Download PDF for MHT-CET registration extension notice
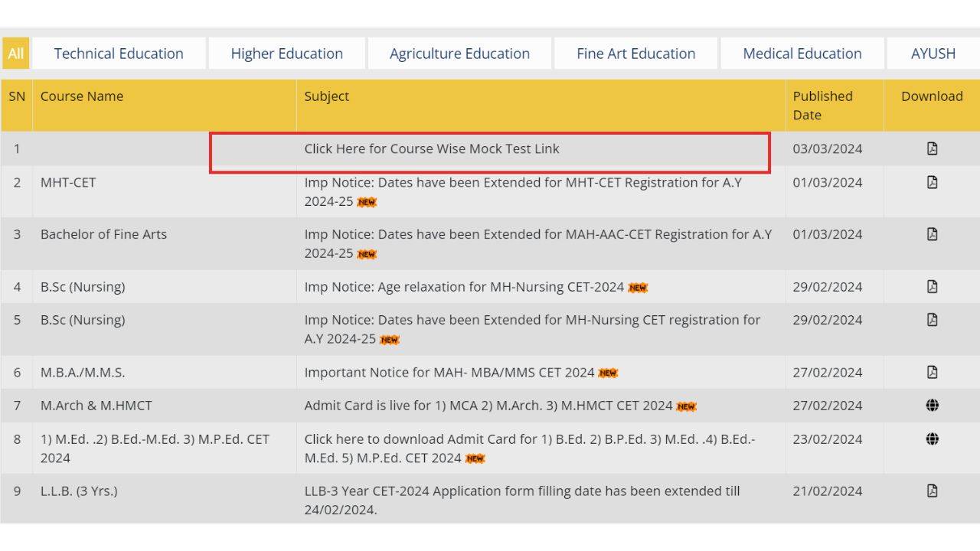Screen dimensions: 980x551 coord(931,182)
